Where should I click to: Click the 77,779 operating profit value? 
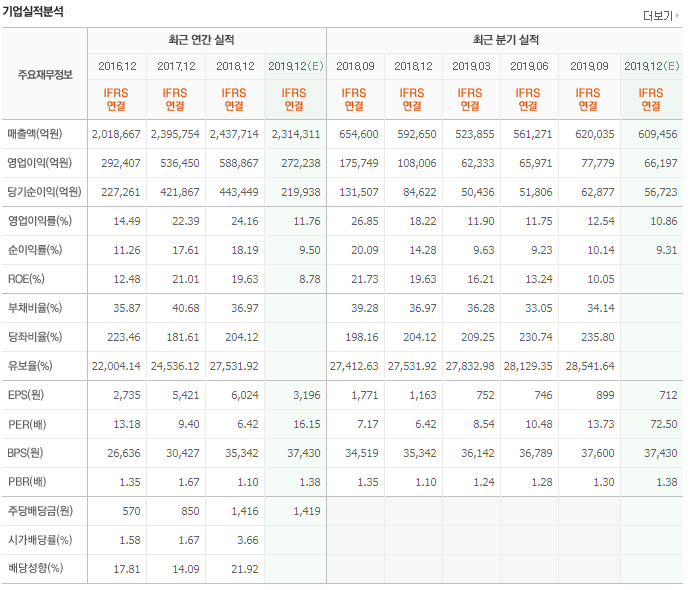598,163
